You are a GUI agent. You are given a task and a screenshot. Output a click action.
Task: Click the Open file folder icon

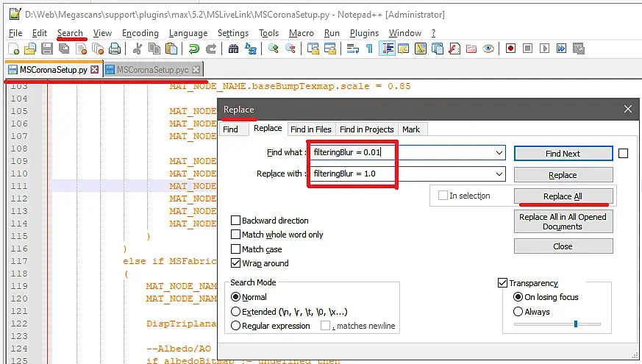point(30,49)
